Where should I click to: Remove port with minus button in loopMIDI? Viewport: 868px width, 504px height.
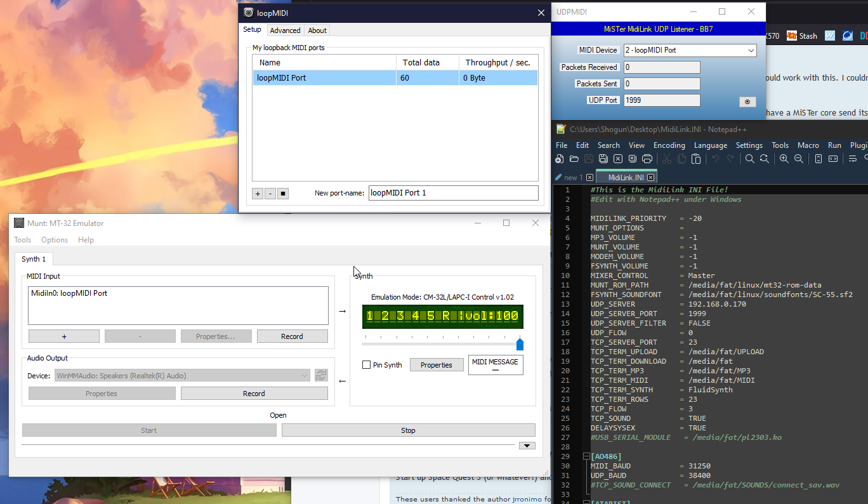pos(270,194)
